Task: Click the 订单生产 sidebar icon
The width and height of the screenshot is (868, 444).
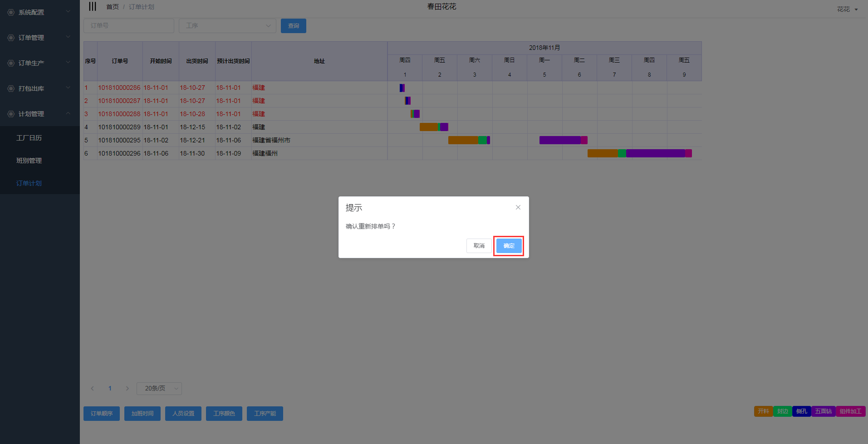Action: tap(11, 63)
